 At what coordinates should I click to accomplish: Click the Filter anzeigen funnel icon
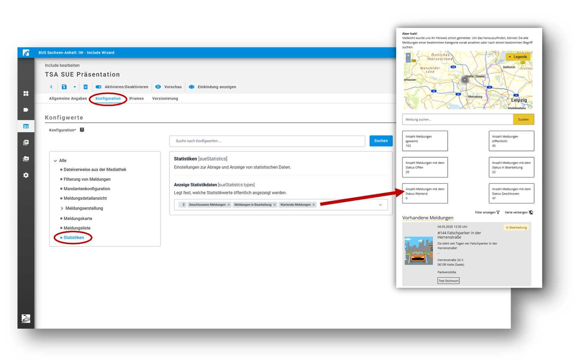[x=498, y=213]
